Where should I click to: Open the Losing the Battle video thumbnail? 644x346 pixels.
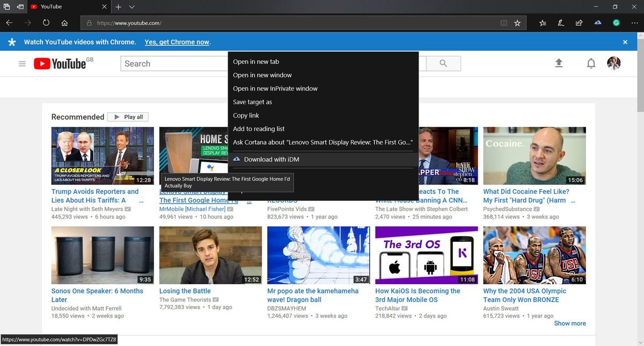[210, 254]
